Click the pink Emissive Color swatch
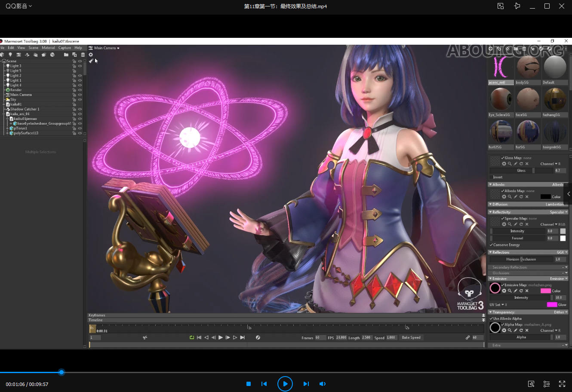Viewport: 572px width, 392px height. tap(545, 291)
